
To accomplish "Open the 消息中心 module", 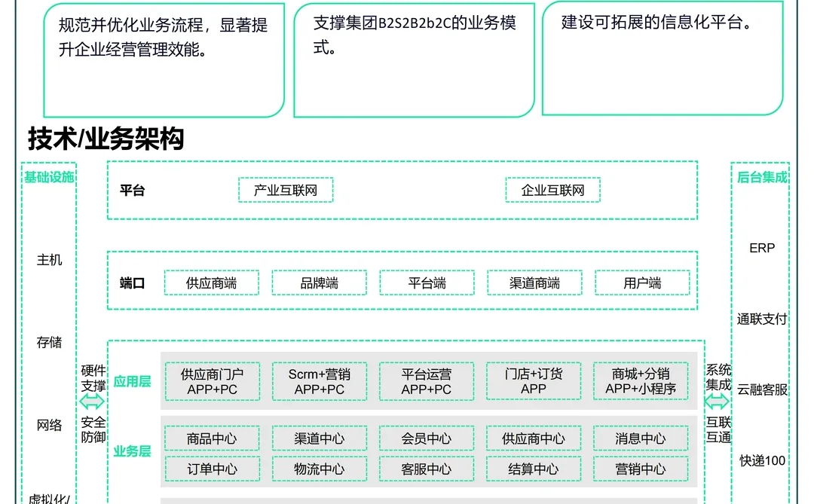I will [640, 438].
